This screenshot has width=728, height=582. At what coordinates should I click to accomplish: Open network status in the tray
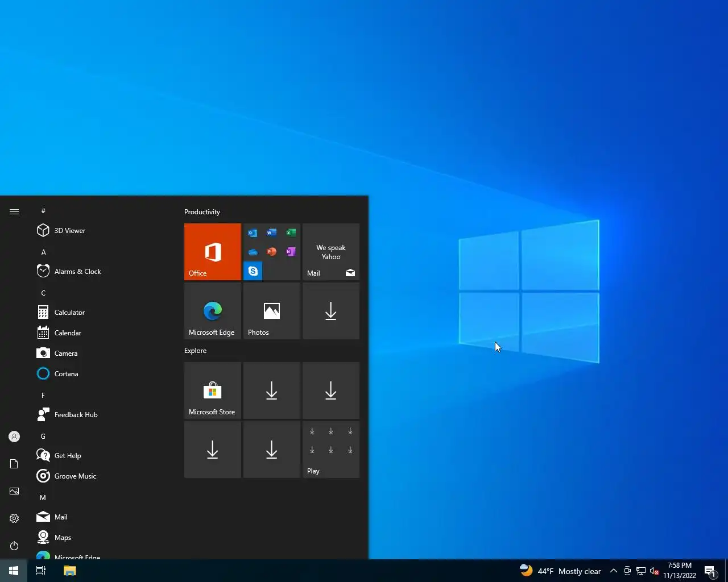pos(641,571)
